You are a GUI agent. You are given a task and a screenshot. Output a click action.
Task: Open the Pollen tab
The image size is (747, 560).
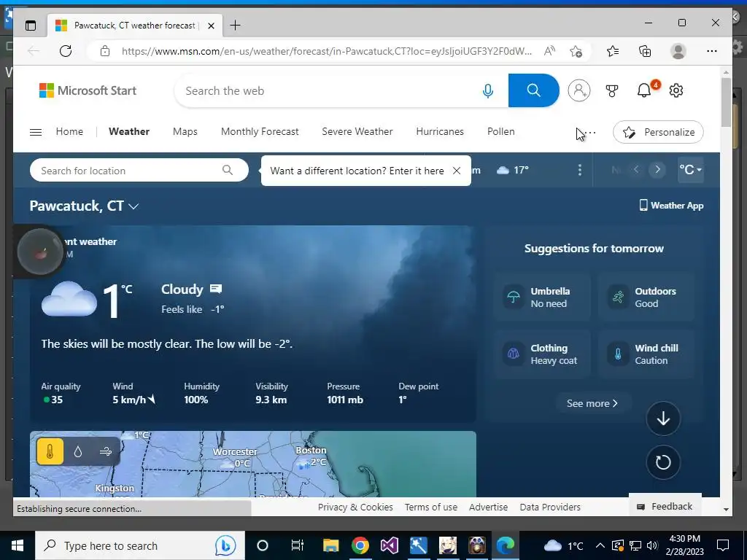500,131
